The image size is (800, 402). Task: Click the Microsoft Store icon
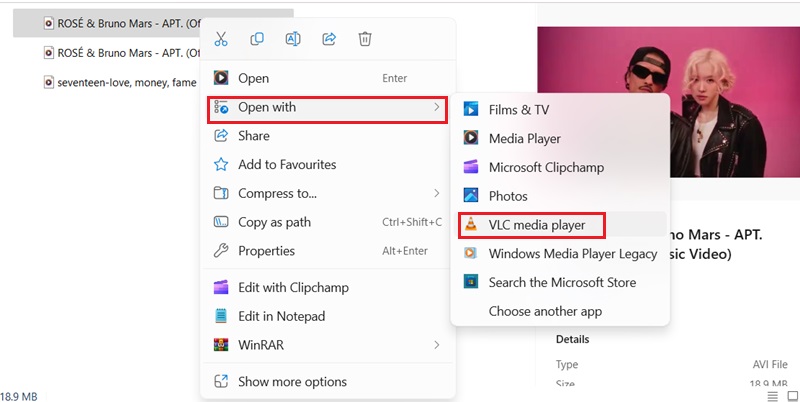471,282
